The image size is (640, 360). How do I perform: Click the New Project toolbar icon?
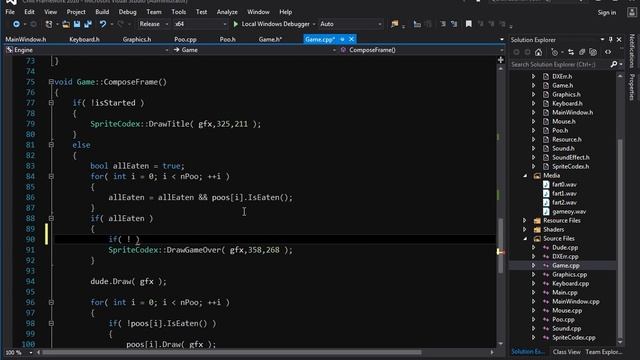coord(49,24)
